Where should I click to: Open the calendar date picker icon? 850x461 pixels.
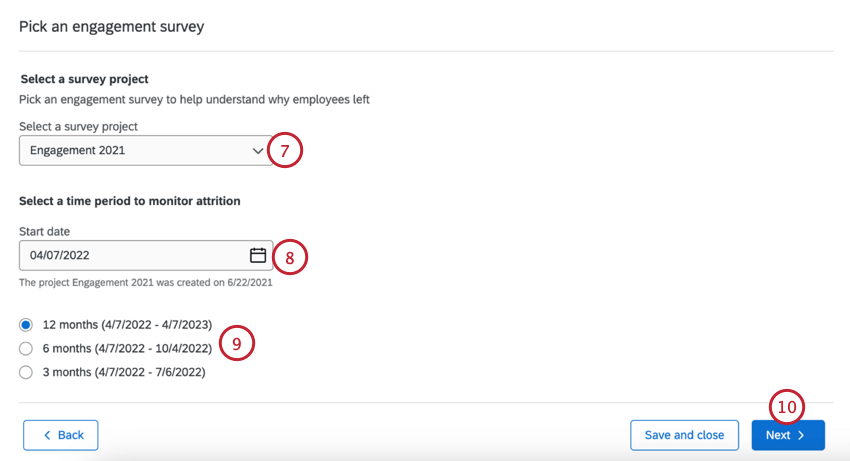pos(257,255)
